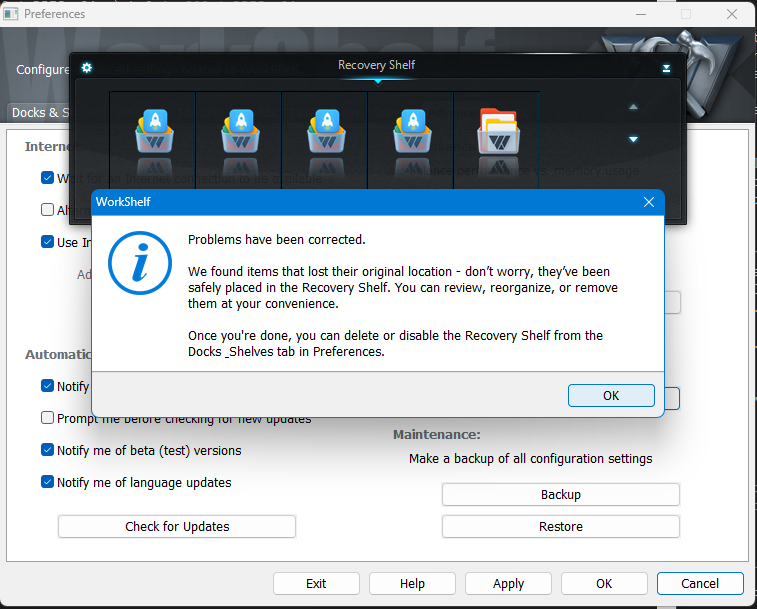The height and width of the screenshot is (609, 757).
Task: Click the Check for Updates button
Action: click(x=177, y=526)
